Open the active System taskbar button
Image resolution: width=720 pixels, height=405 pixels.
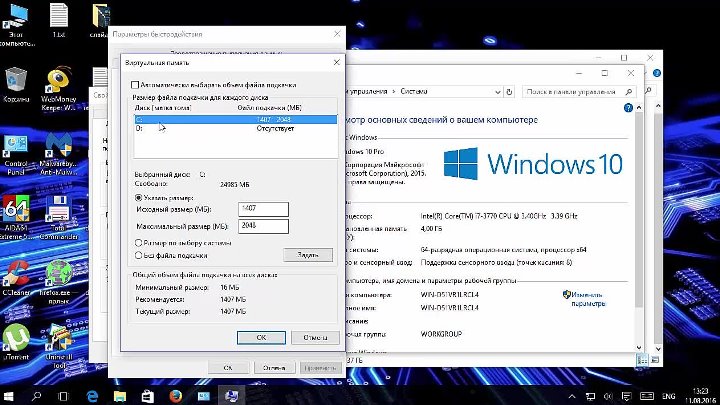231,396
